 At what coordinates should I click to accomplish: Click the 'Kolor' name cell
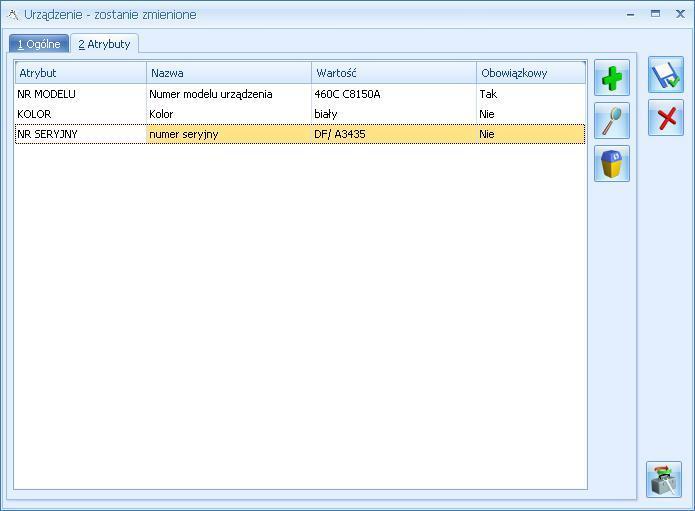coord(229,114)
